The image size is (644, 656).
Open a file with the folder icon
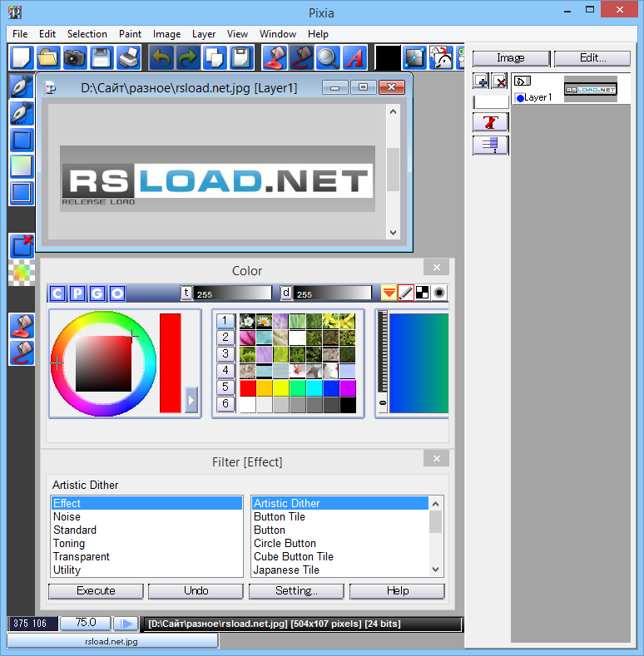pos(47,57)
